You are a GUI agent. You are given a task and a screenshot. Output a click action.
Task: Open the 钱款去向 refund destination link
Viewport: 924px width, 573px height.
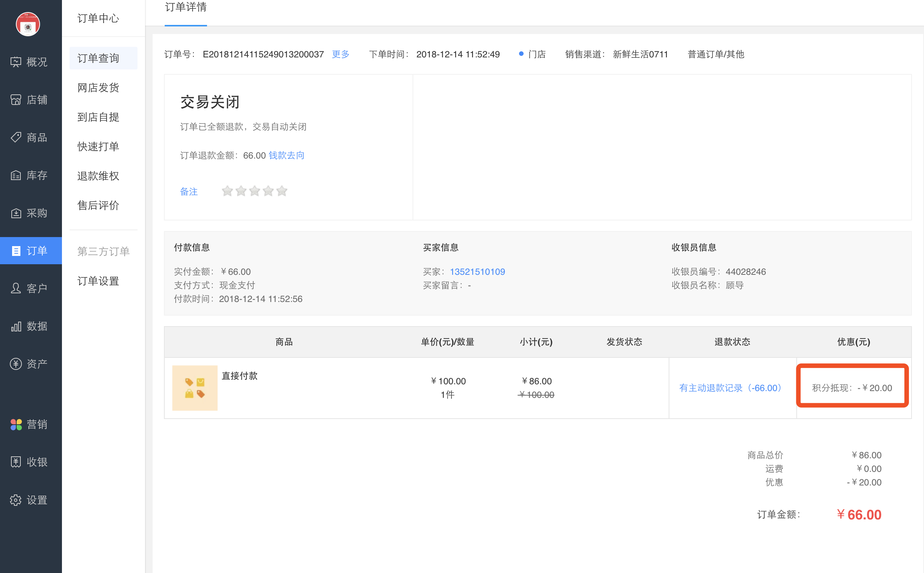click(x=286, y=156)
